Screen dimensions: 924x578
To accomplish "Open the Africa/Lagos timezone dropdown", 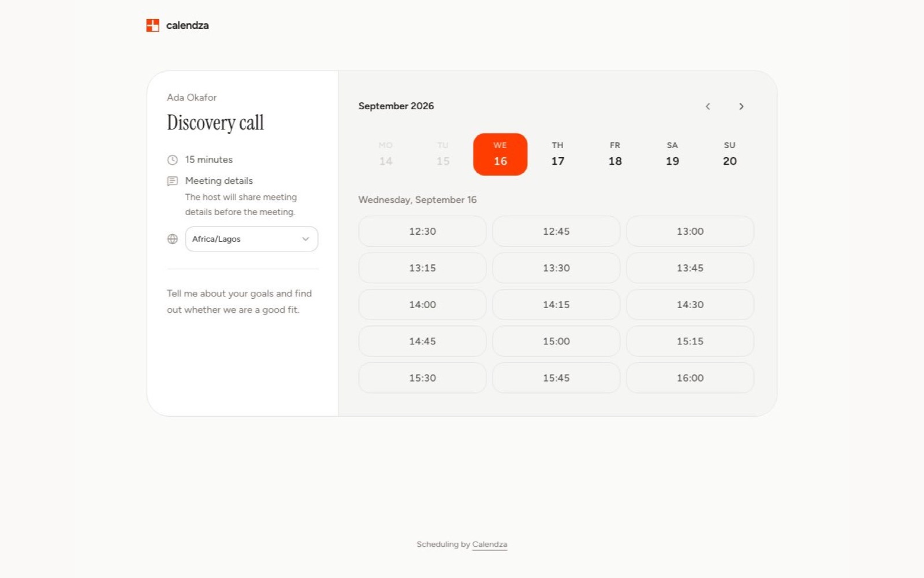I will tap(251, 239).
